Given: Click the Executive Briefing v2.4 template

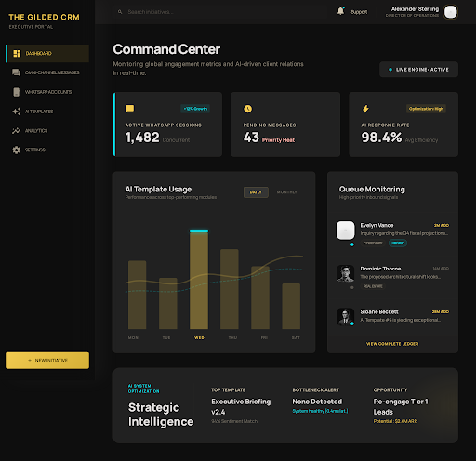Looking at the screenshot, I should (241, 407).
